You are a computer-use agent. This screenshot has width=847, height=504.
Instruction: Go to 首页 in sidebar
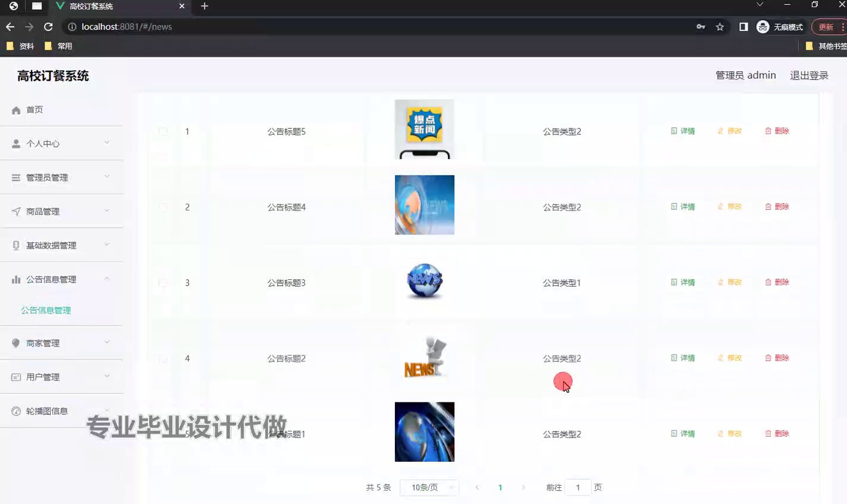61,109
